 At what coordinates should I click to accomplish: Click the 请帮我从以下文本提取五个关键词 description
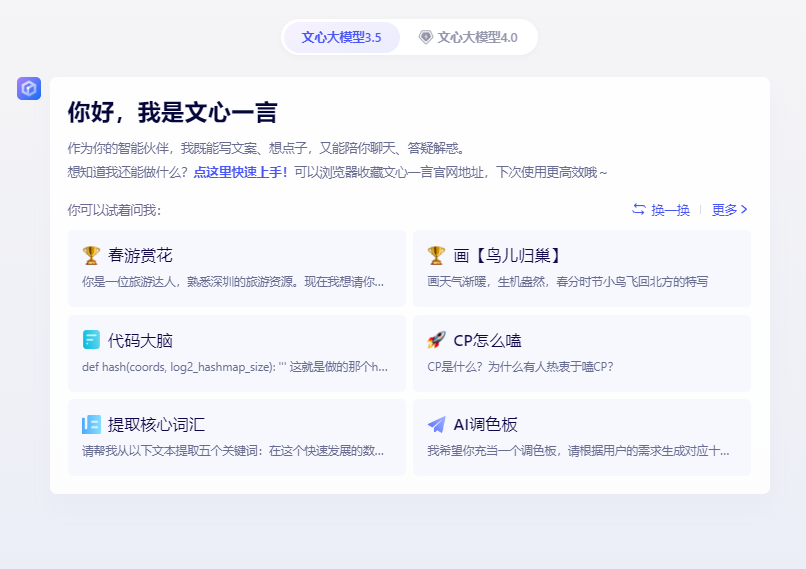click(x=233, y=451)
